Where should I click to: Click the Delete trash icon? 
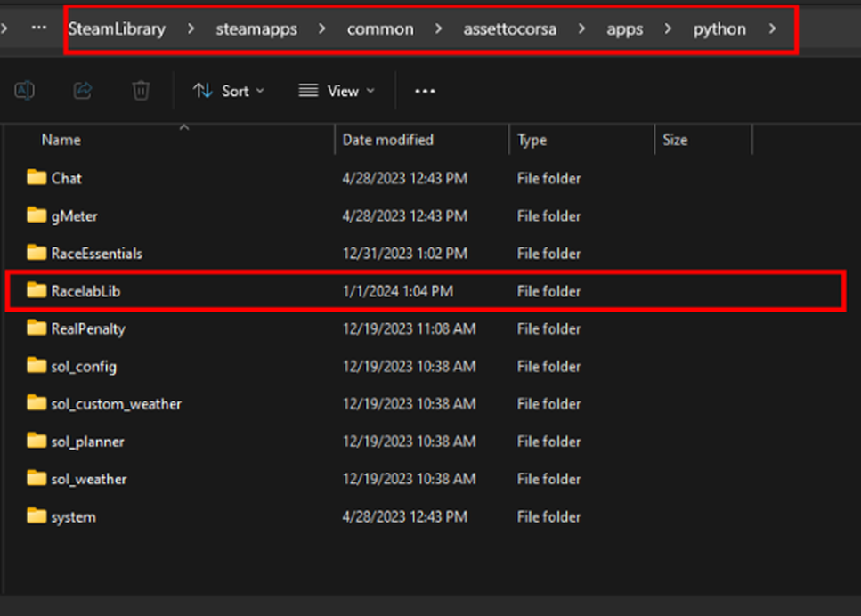141,90
